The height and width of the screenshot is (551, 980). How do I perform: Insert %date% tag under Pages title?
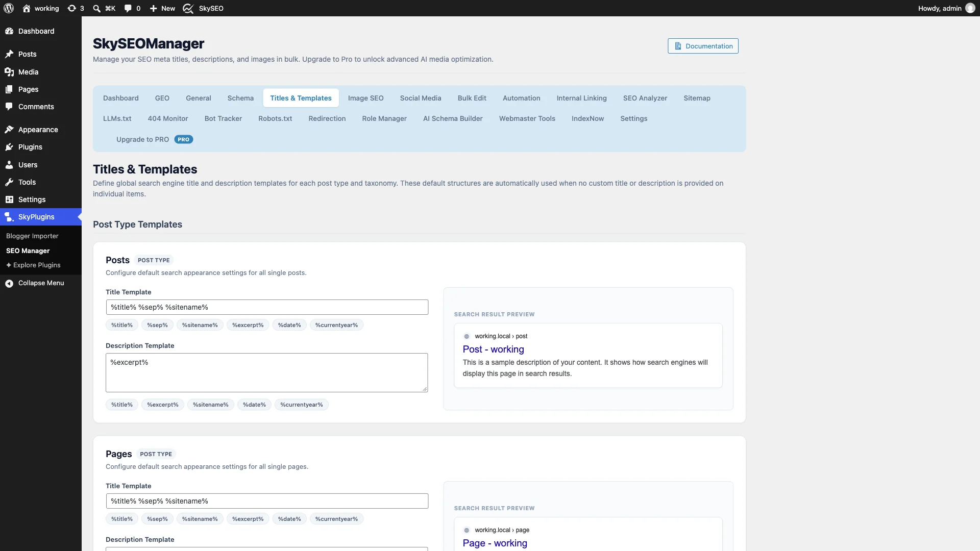[x=289, y=519]
